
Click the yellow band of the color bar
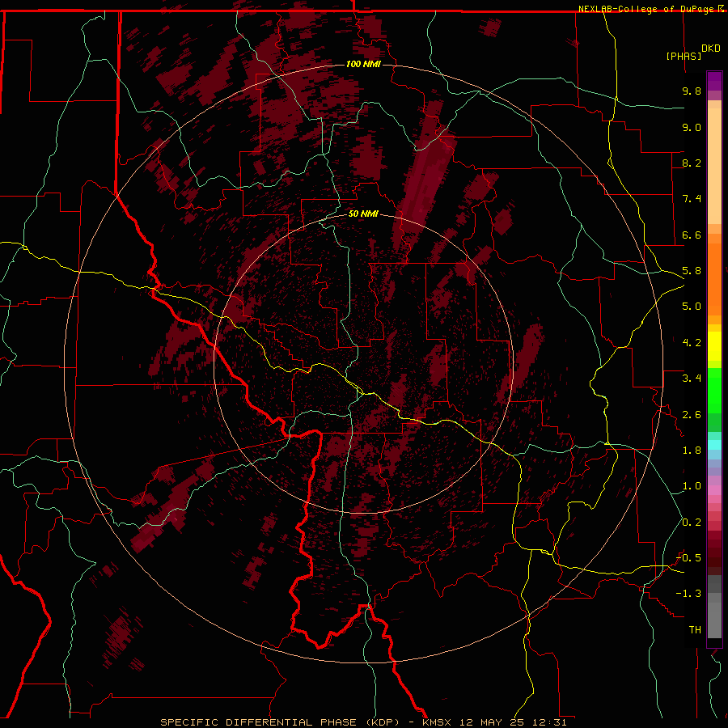tap(714, 346)
